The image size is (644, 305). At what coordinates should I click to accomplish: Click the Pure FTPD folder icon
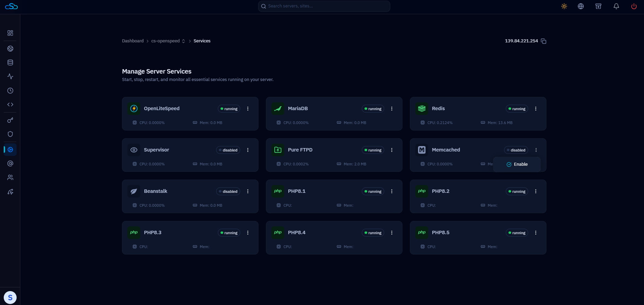pyautogui.click(x=278, y=150)
